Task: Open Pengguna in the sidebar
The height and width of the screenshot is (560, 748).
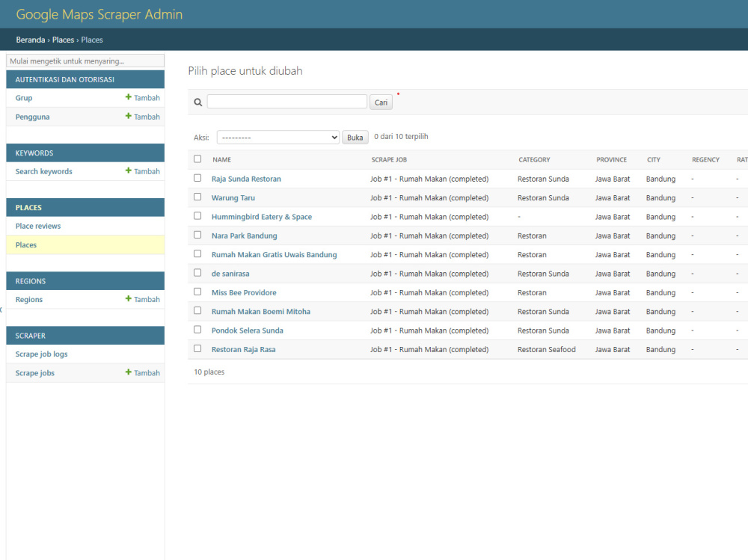Action: click(32, 117)
